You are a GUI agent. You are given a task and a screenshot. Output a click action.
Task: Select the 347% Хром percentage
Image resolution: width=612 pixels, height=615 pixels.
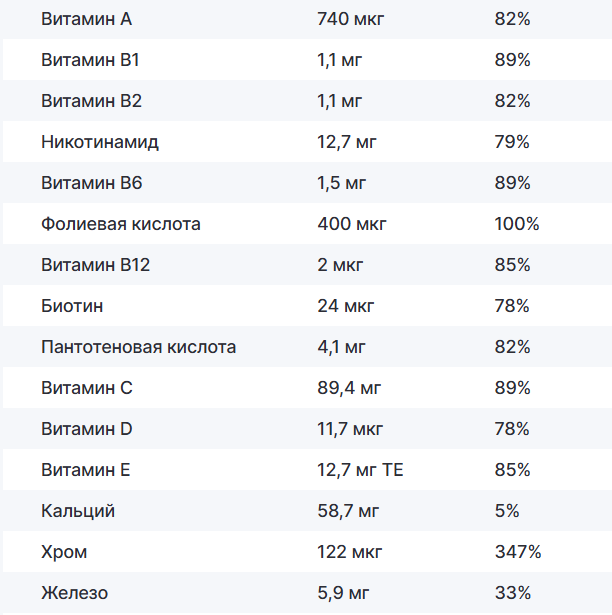click(517, 552)
